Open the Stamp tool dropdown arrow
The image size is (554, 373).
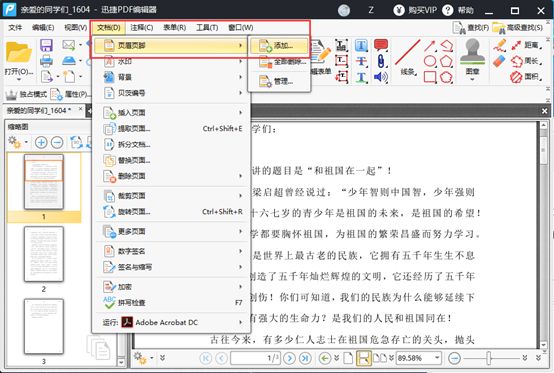[x=472, y=79]
